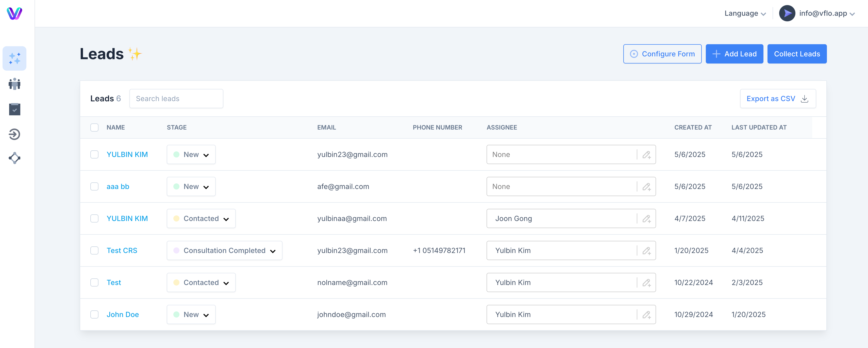Edit assignee icon for the nolname@gmail.com row

click(x=647, y=282)
